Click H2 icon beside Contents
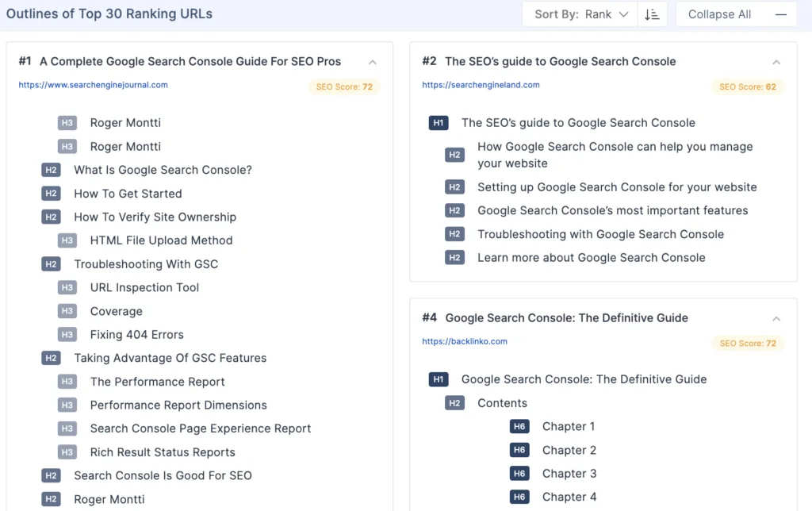Image resolution: width=812 pixels, height=511 pixels. pyautogui.click(x=454, y=403)
